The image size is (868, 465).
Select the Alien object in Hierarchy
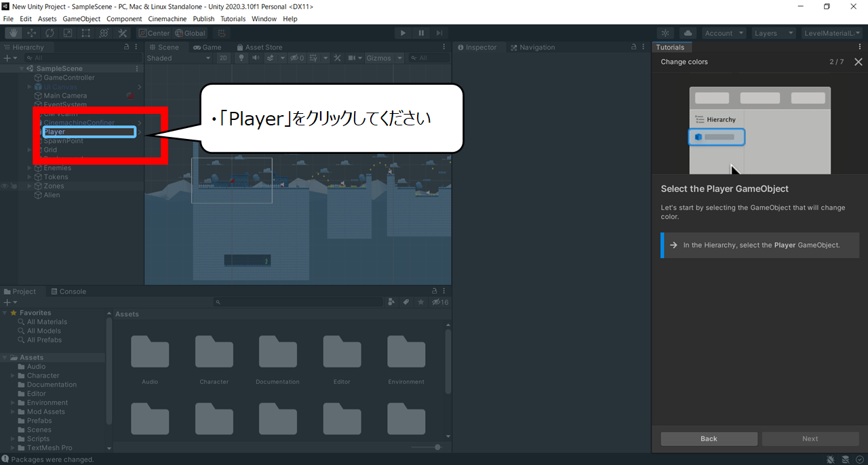(52, 195)
